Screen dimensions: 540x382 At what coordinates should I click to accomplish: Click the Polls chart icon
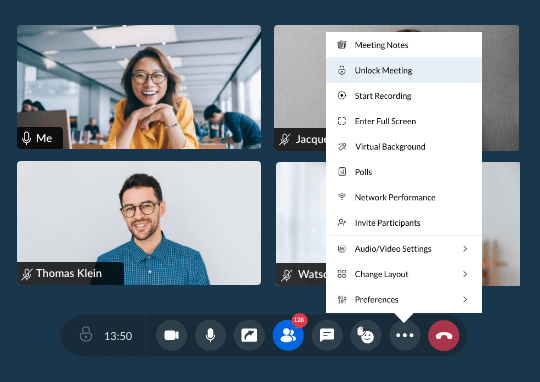tap(342, 172)
